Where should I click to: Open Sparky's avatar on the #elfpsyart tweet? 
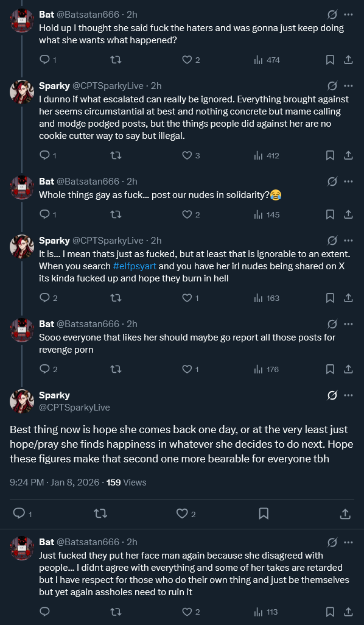tap(22, 247)
